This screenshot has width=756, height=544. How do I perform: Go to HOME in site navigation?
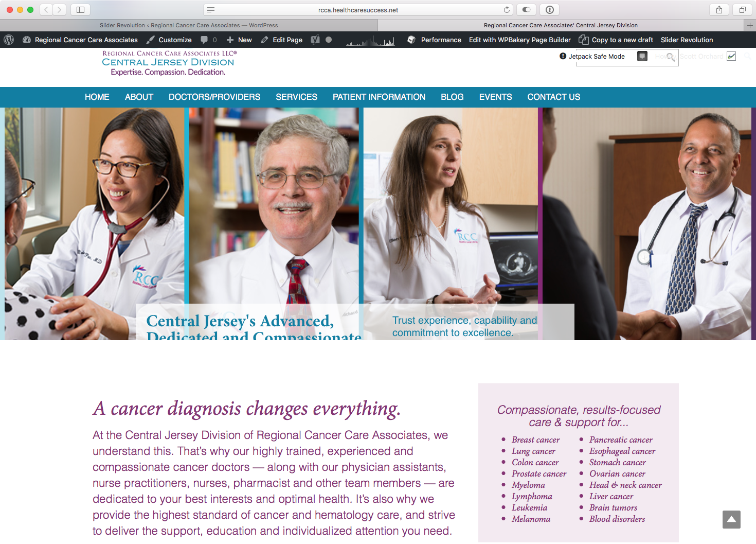click(97, 97)
